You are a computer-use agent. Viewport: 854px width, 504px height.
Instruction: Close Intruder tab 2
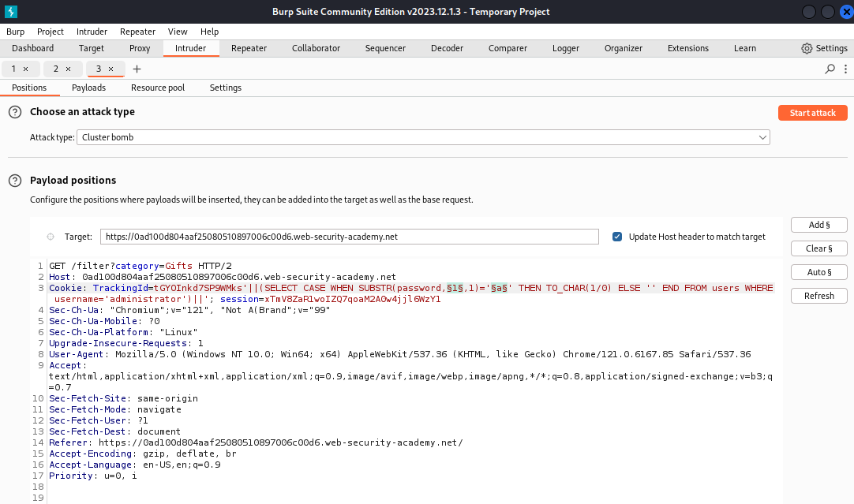68,69
